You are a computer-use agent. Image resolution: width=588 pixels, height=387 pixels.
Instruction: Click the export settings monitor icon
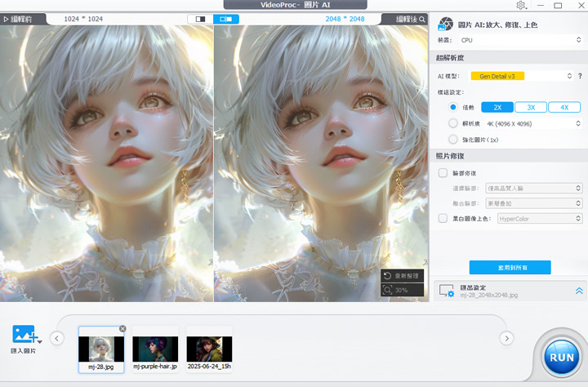click(x=446, y=291)
